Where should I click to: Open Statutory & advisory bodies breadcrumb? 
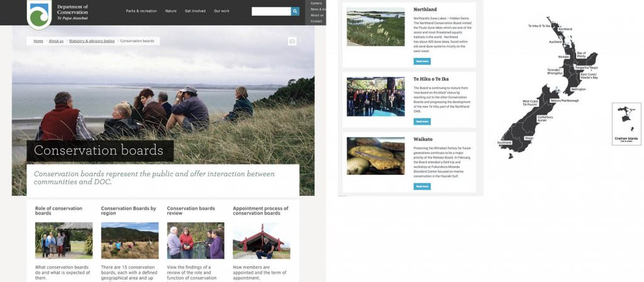(92, 41)
